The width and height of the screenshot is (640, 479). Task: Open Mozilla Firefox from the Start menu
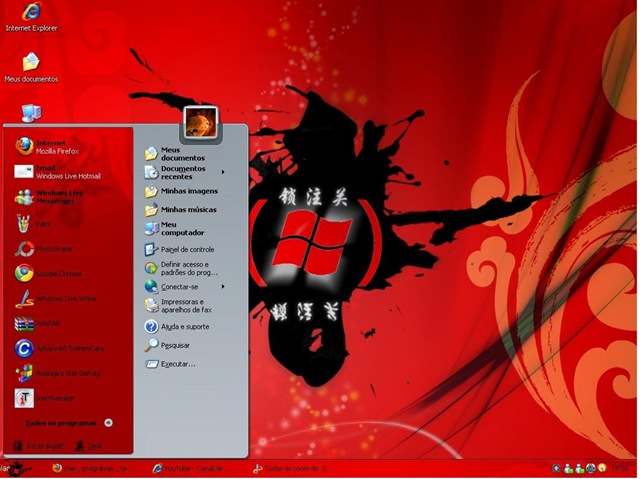click(x=47, y=147)
